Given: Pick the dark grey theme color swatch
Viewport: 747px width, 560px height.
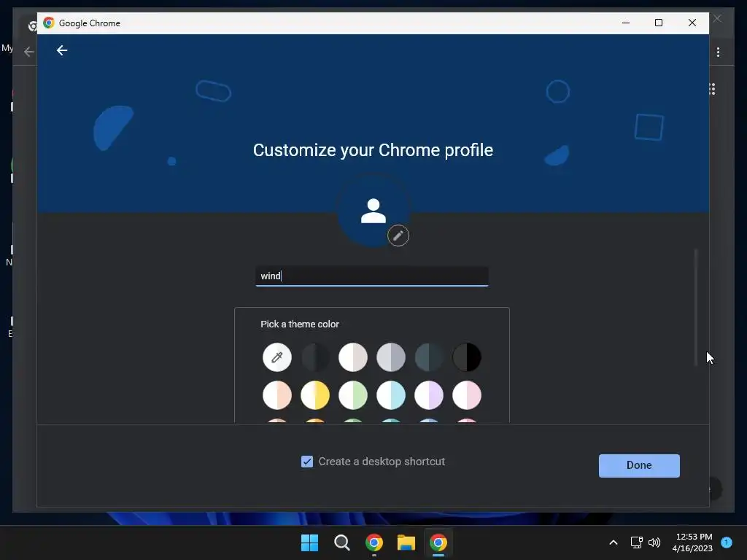Looking at the screenshot, I should [x=315, y=357].
